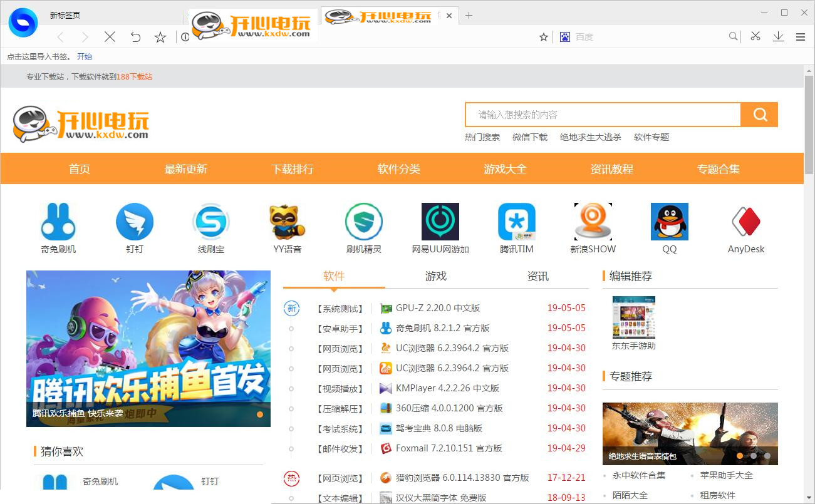Open the 游戏大全 navigation menu
Viewport: 815px width, 504px height.
505,168
